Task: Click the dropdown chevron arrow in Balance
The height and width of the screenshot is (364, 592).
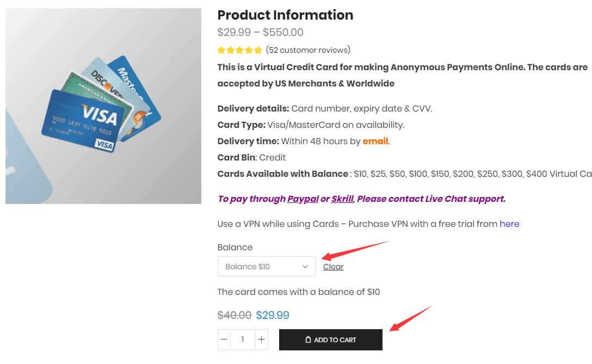Action: coord(305,267)
